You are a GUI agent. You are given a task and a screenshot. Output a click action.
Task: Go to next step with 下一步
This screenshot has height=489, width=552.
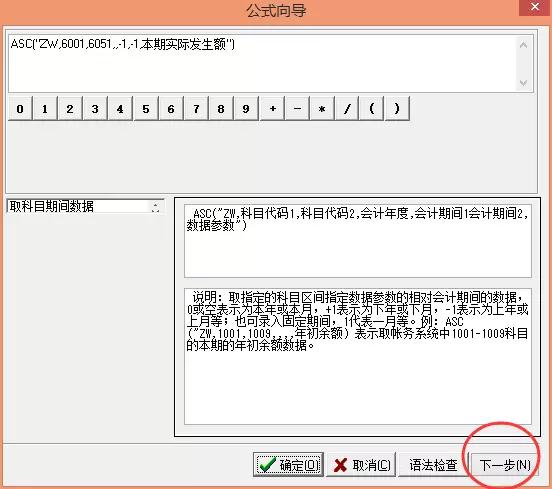click(x=504, y=465)
